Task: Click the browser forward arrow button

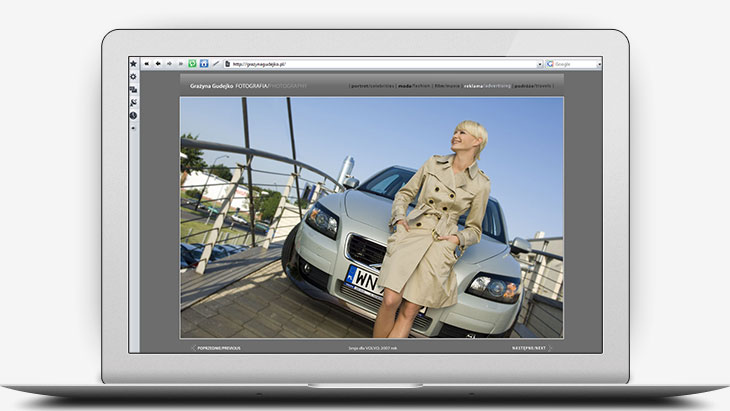Action: (x=169, y=63)
